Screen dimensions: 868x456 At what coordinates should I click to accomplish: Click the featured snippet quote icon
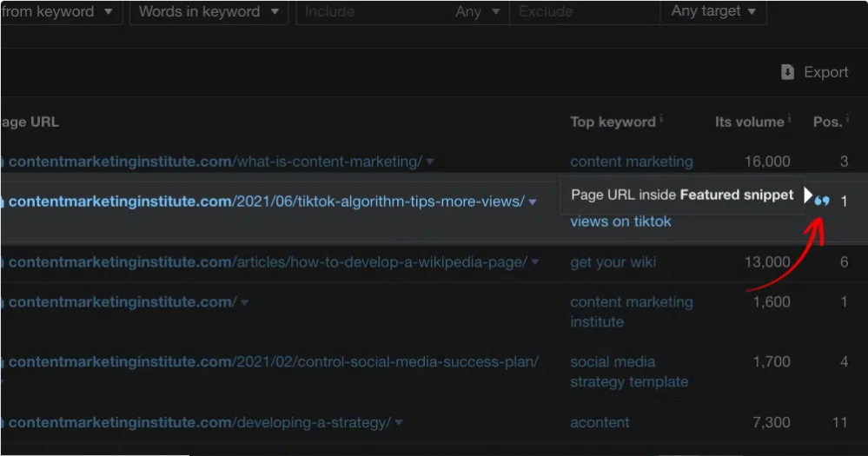click(x=822, y=201)
